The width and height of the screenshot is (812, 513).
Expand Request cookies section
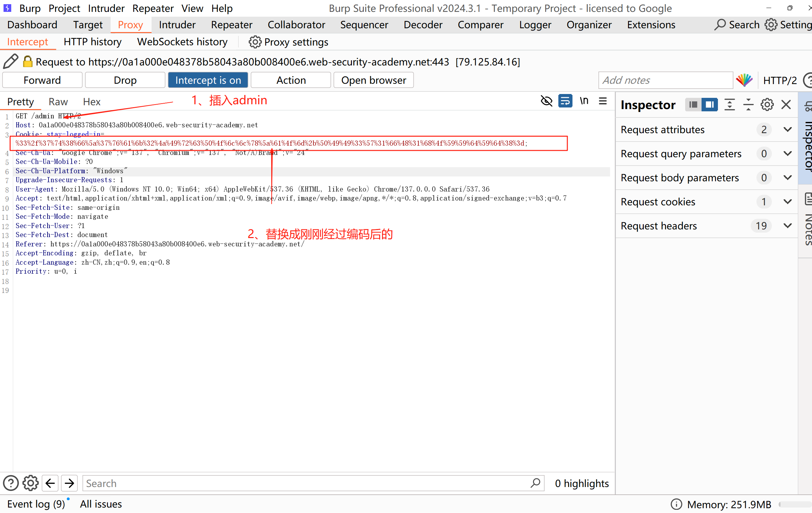787,201
